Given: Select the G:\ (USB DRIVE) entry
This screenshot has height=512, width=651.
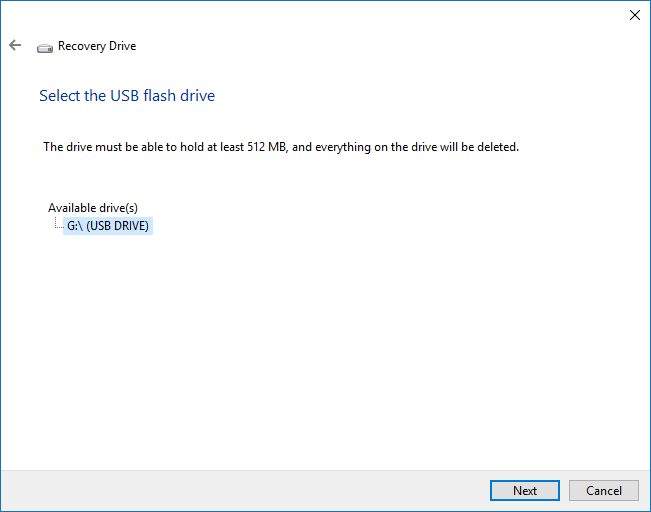Looking at the screenshot, I should pos(107,226).
